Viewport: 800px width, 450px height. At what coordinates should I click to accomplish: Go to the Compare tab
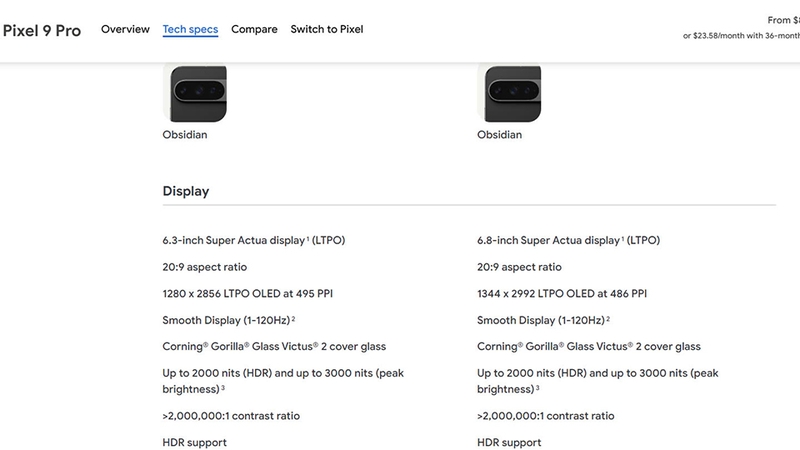(254, 29)
